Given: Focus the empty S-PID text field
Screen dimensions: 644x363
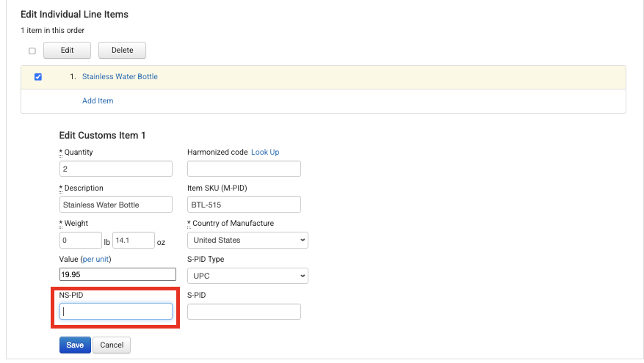Looking at the screenshot, I should click(x=244, y=312).
